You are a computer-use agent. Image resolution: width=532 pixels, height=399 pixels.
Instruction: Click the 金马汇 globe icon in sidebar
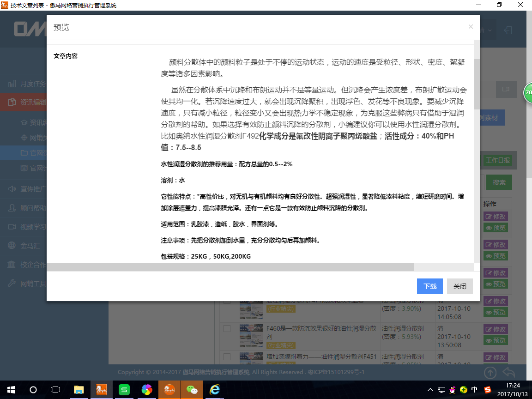[11, 245]
